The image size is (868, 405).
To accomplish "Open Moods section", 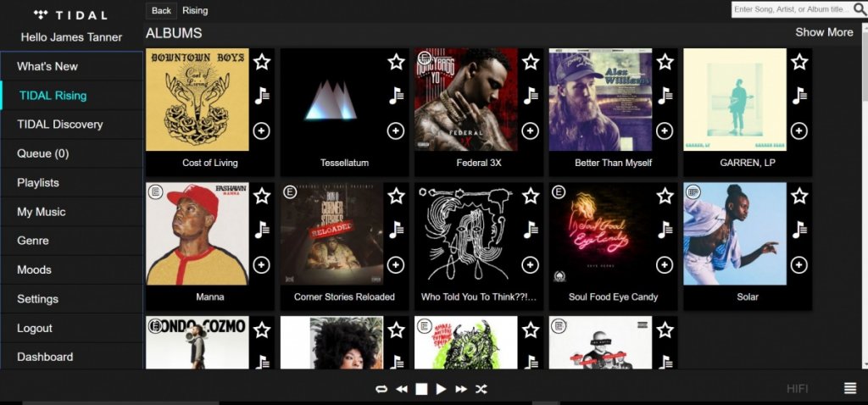I will (x=72, y=270).
